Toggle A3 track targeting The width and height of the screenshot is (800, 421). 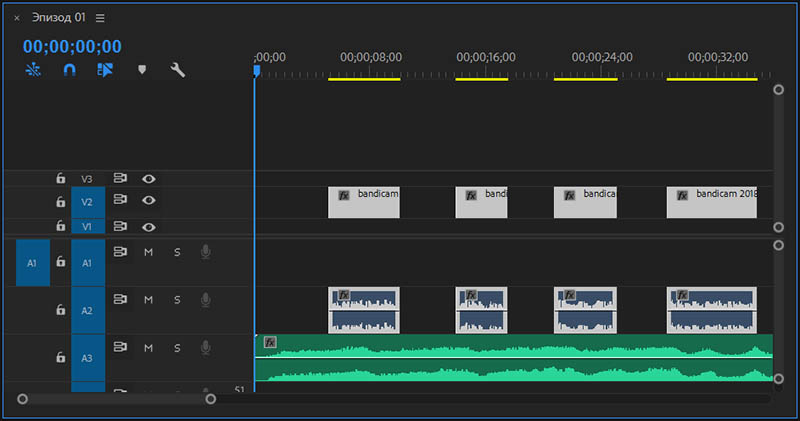coord(88,358)
